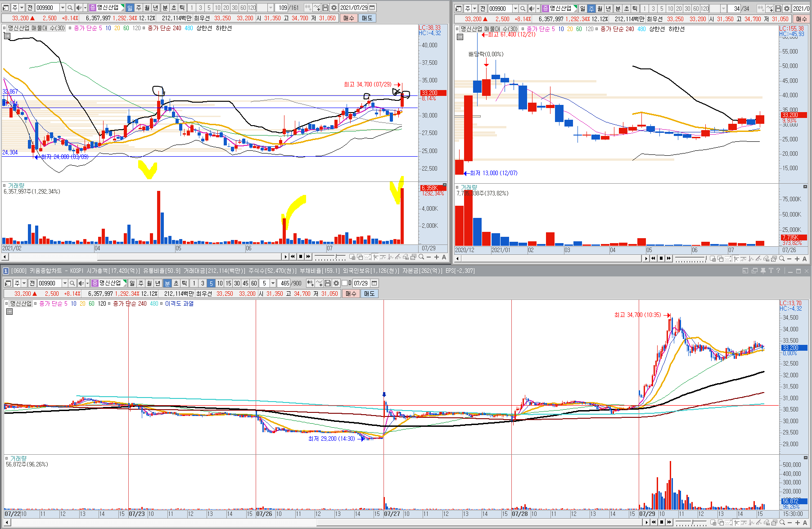Click the add-indicator icon in the top-left chart toolbar

pos(317,8)
